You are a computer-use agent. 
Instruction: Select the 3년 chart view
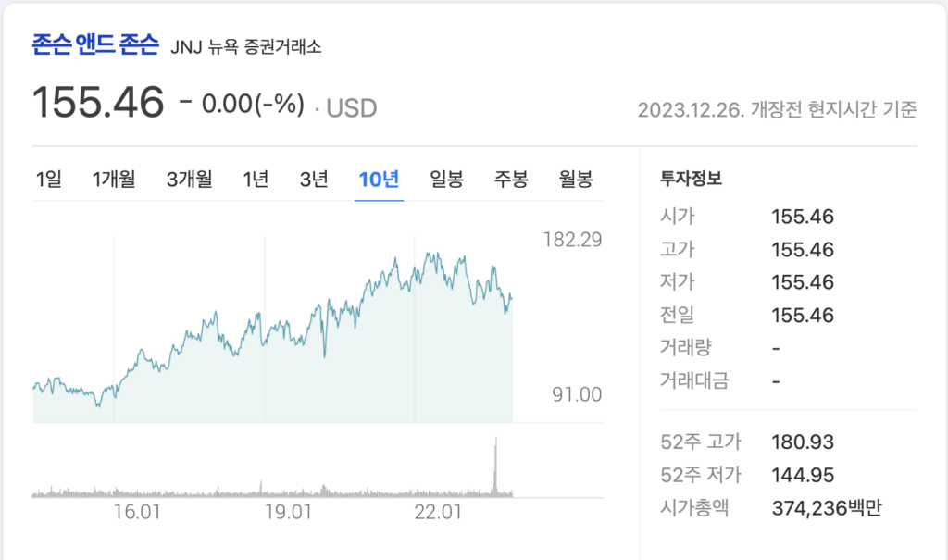pos(314,181)
